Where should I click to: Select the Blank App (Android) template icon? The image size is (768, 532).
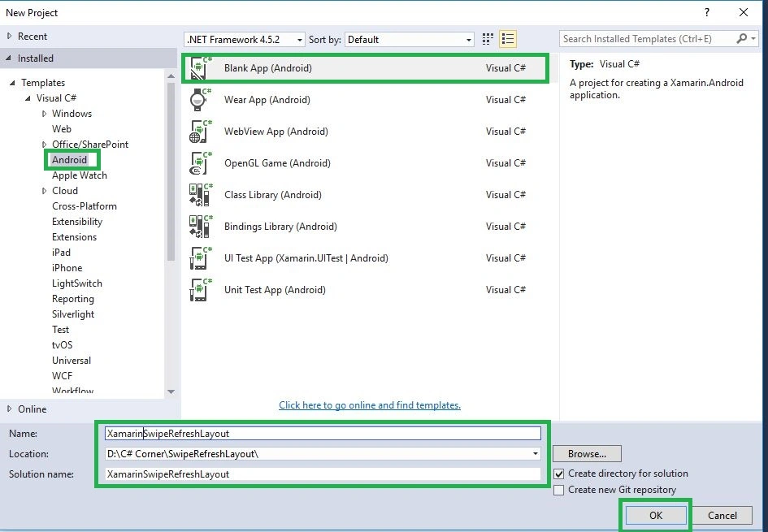tap(200, 68)
